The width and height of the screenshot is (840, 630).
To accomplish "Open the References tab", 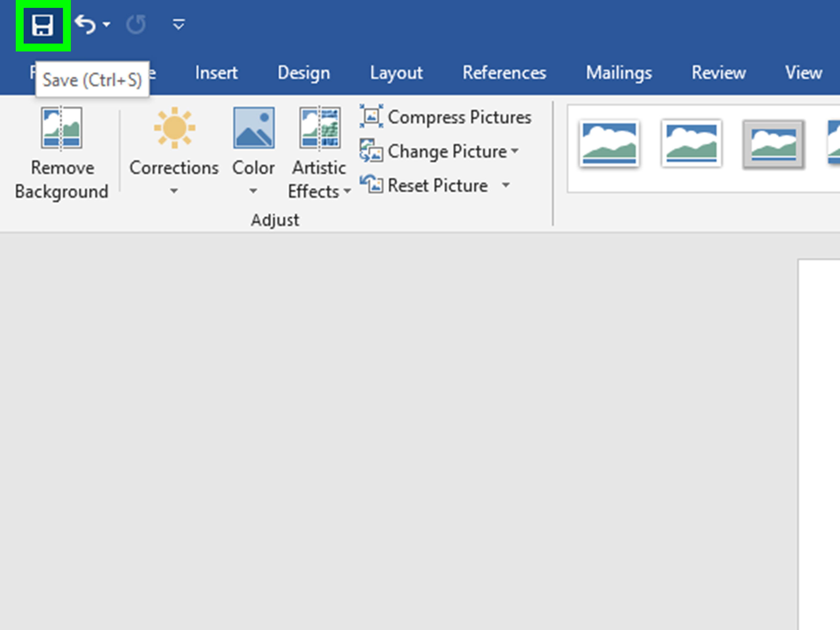I will 505,72.
